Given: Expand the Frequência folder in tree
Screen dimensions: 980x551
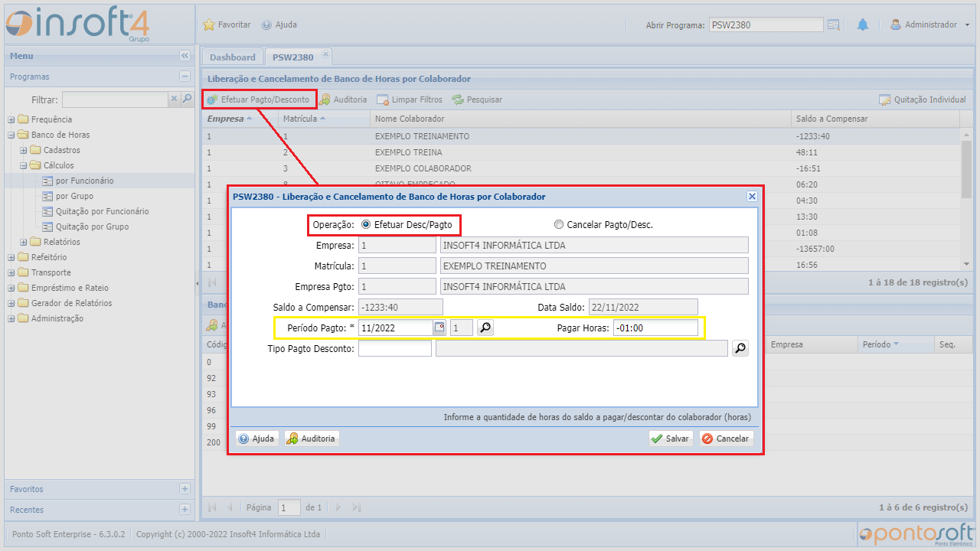Looking at the screenshot, I should coord(11,119).
